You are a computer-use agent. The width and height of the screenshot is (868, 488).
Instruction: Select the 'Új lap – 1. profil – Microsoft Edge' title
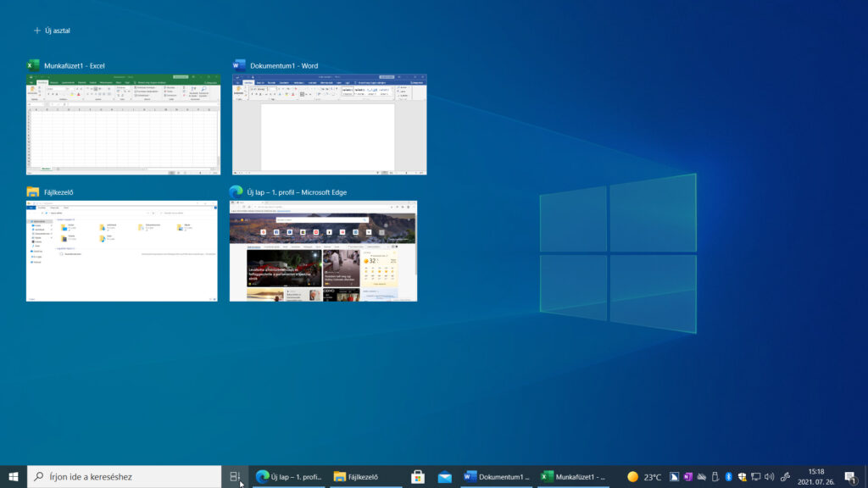point(297,192)
